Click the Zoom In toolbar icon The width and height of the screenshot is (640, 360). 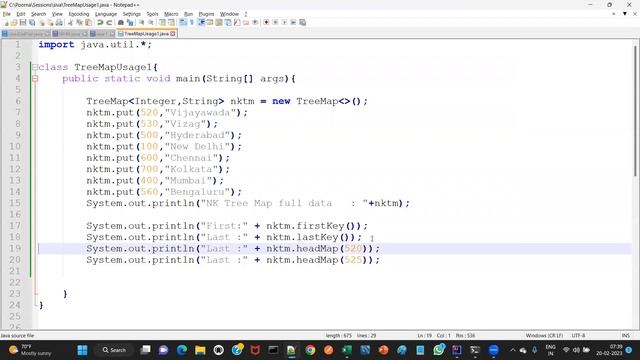pos(141,22)
